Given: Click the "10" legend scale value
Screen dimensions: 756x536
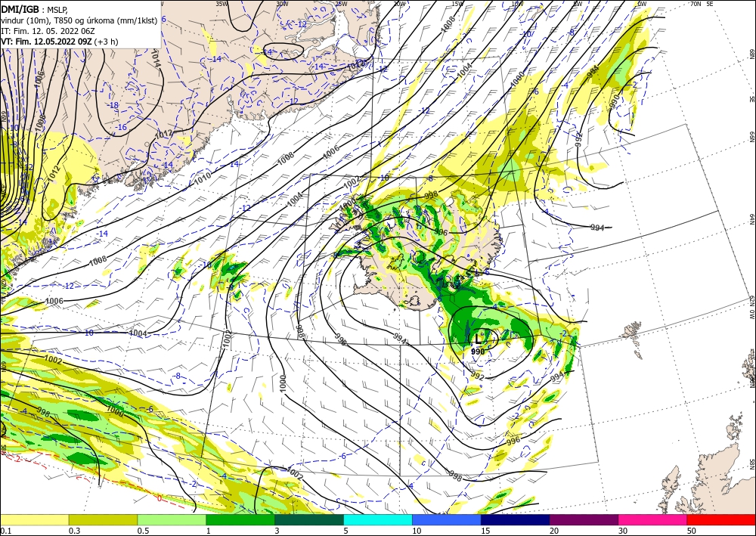Looking at the screenshot, I should tap(417, 531).
